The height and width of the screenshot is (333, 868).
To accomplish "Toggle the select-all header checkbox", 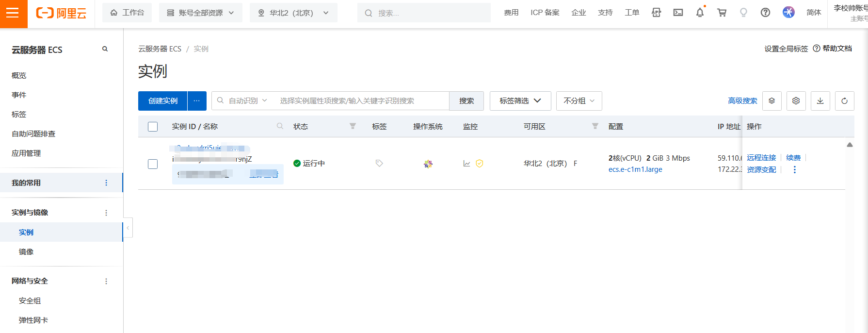I will (153, 127).
